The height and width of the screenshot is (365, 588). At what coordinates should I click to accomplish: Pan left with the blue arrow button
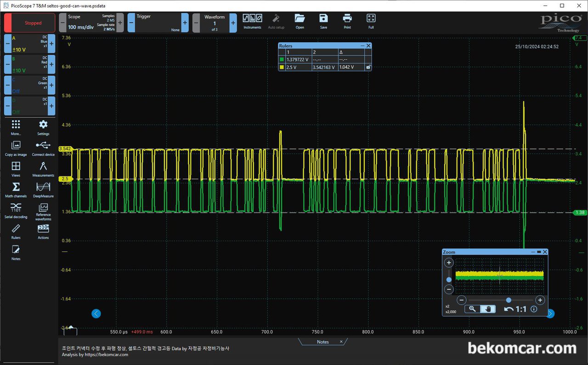click(x=96, y=314)
